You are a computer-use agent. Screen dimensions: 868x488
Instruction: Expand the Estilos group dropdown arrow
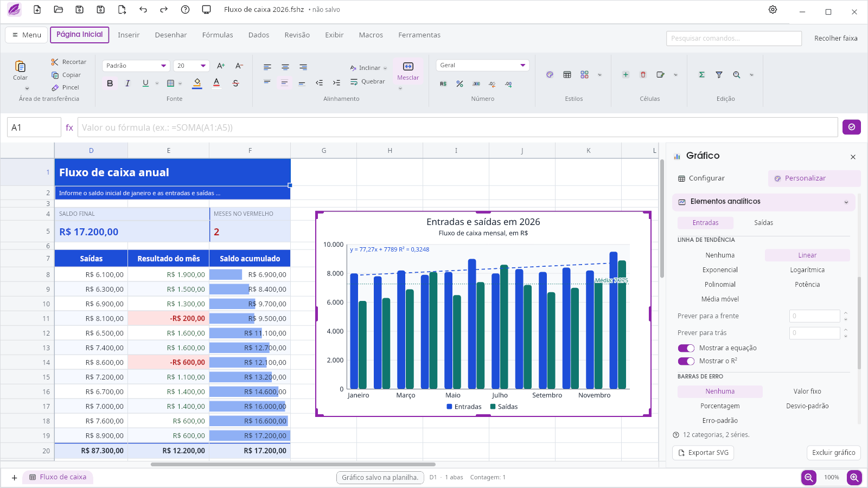coord(599,75)
